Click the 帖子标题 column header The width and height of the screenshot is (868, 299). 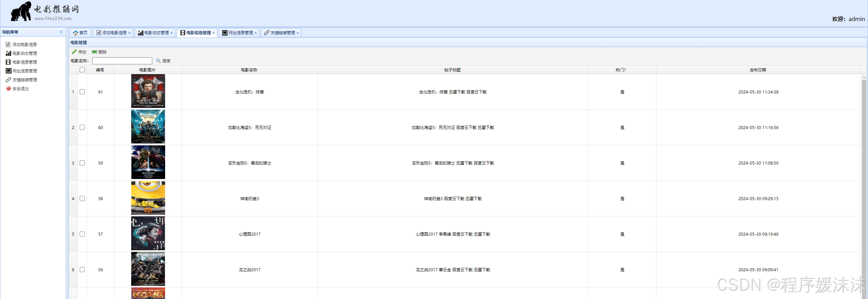(x=453, y=70)
